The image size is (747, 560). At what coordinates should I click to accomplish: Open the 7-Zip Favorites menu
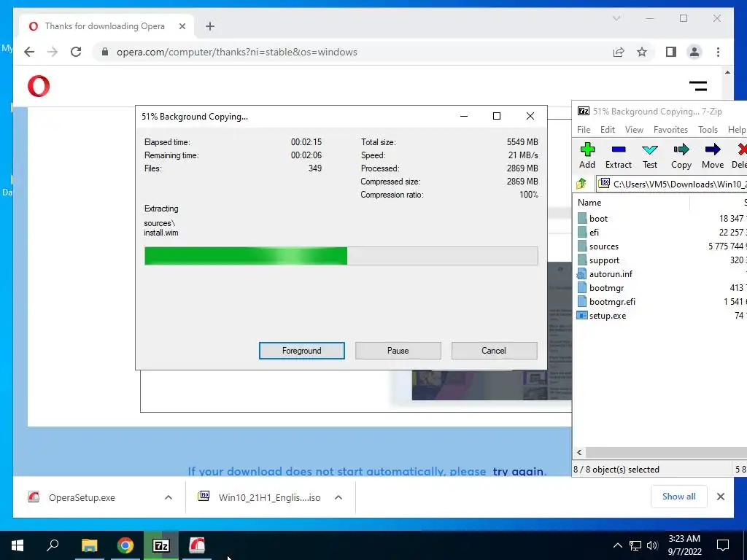pyautogui.click(x=671, y=130)
